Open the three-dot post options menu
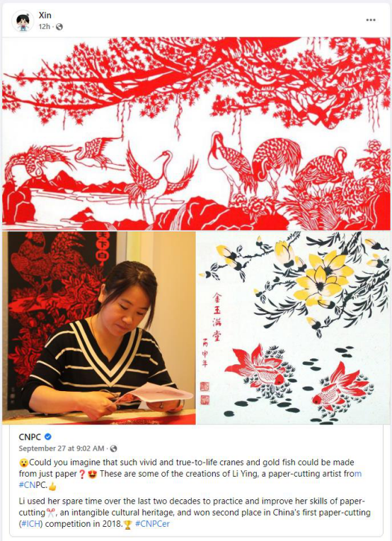Viewport: 392px width, 541px height. [x=371, y=20]
